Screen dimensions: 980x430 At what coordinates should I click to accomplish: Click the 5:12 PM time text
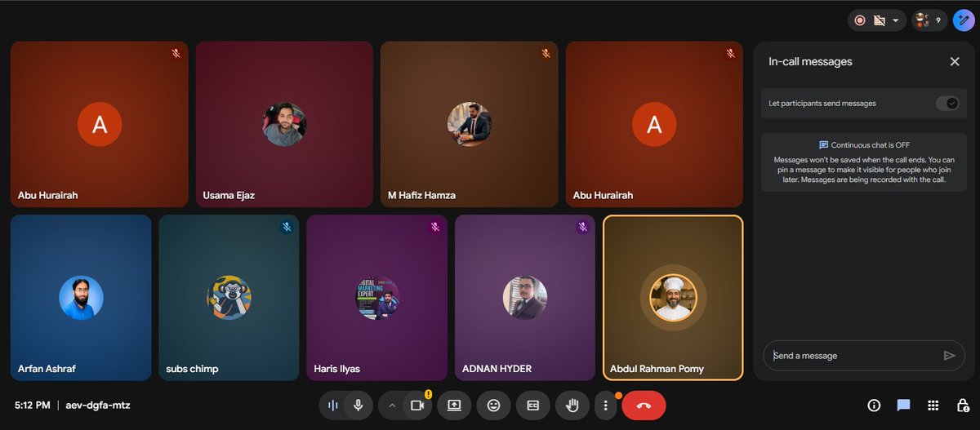33,405
